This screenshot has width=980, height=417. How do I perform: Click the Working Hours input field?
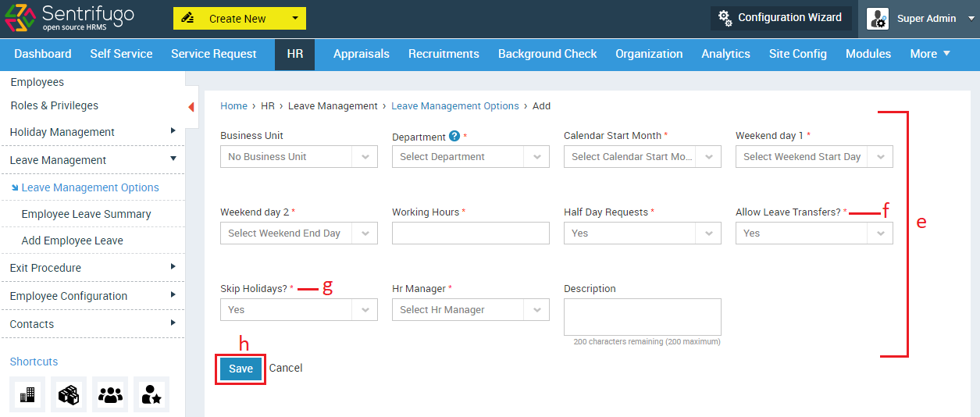(471, 233)
